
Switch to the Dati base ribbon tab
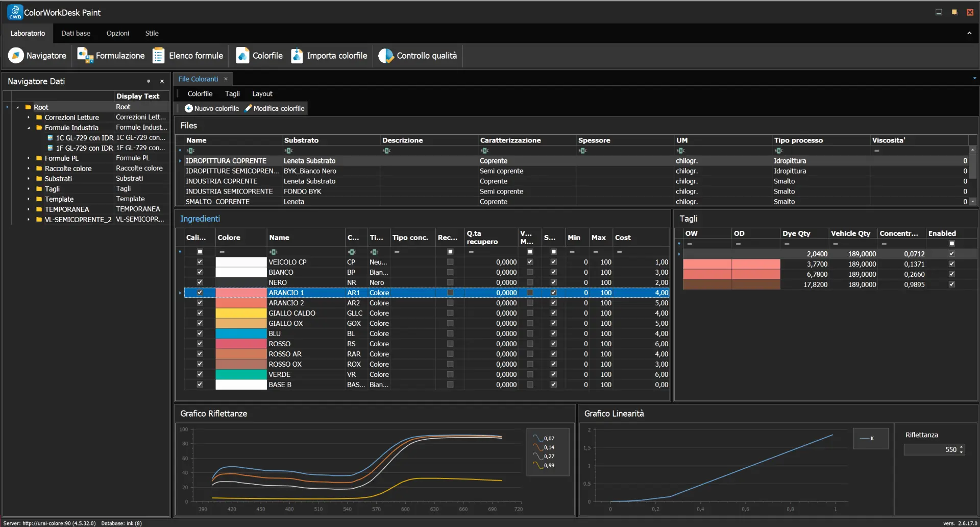tap(76, 33)
